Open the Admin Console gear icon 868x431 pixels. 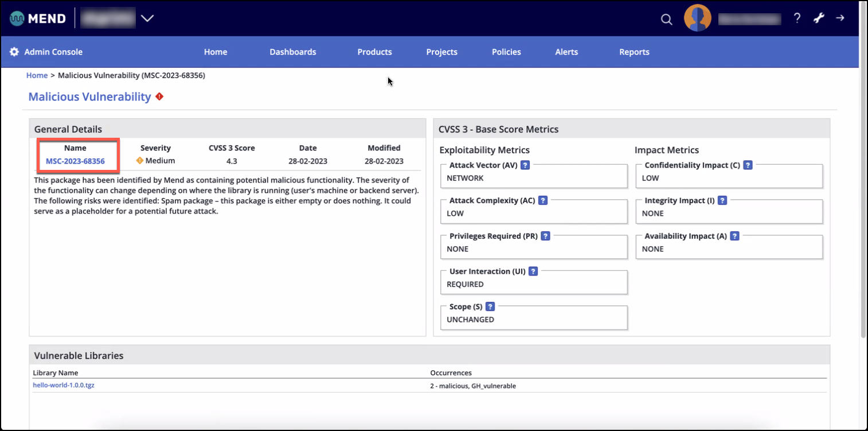click(x=14, y=52)
